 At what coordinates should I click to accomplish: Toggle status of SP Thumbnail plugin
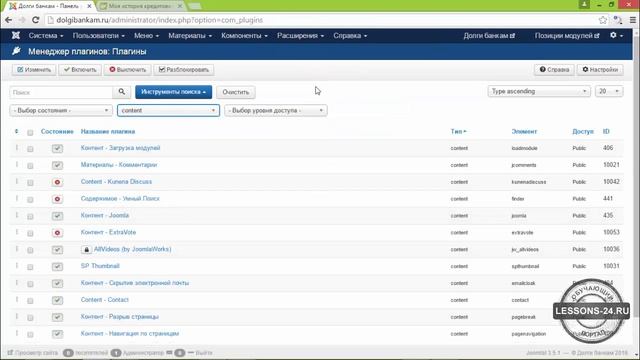click(x=57, y=267)
